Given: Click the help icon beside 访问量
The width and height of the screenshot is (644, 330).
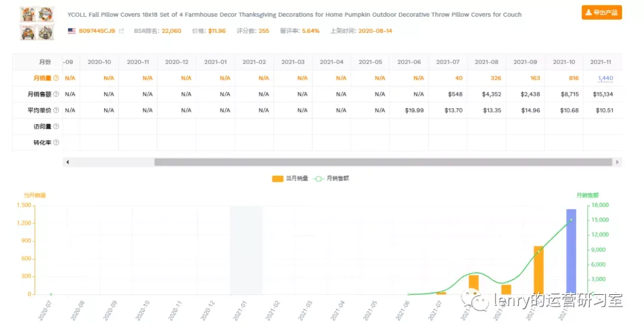Looking at the screenshot, I should 56,126.
